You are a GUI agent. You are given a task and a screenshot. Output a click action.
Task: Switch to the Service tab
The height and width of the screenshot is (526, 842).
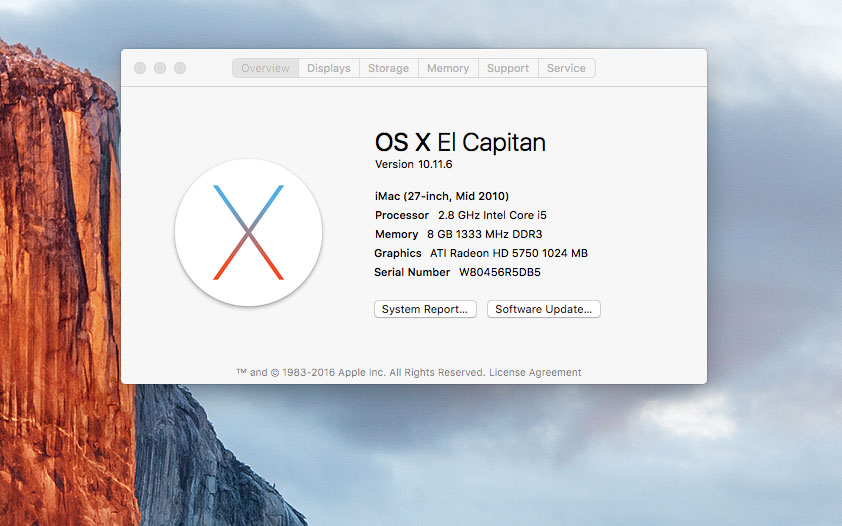(x=566, y=68)
